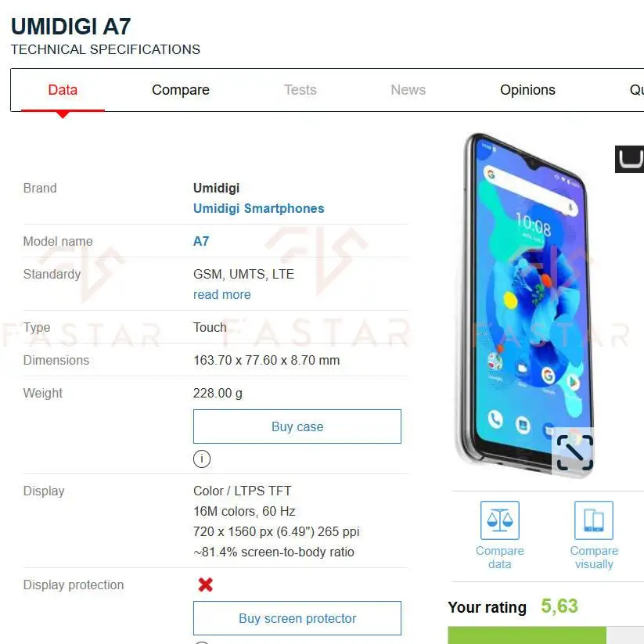Open the Tests tab
This screenshot has width=644, height=644.
coord(300,90)
